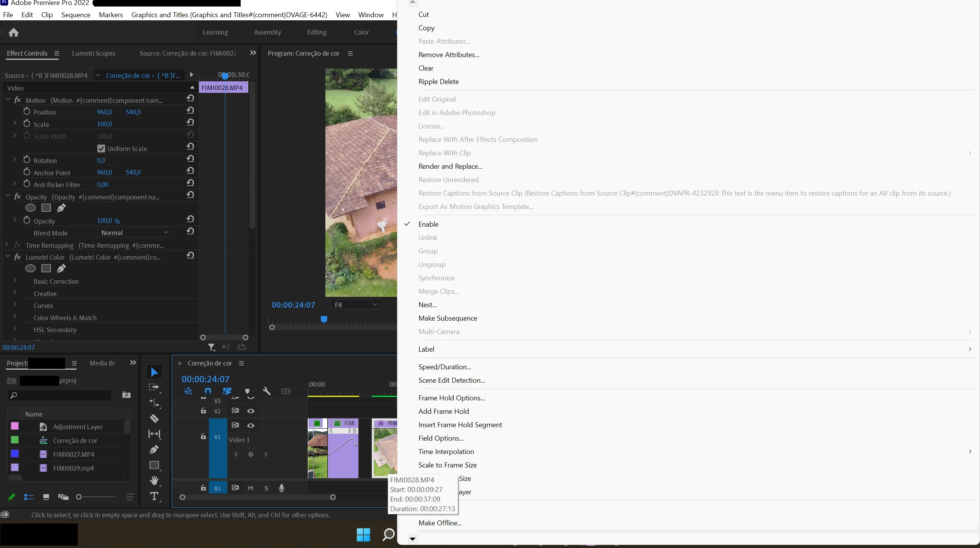Open the Fit zoom level dropdown
Viewport: 980px width, 548px height.
[x=355, y=304]
